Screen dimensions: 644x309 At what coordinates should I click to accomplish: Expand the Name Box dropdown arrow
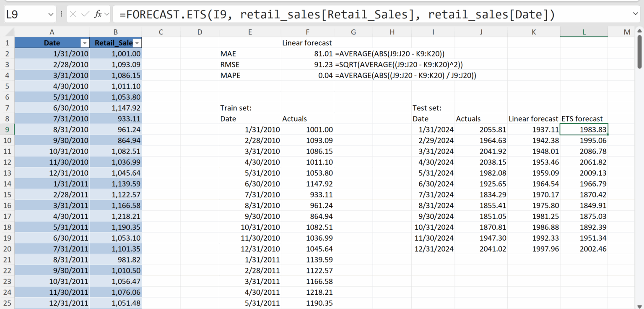pos(51,14)
